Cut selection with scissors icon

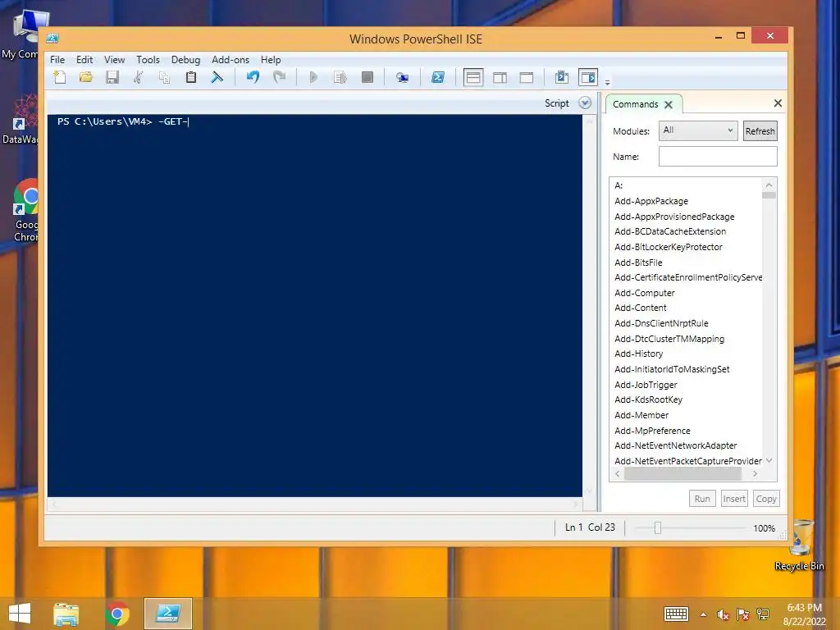tap(138, 77)
